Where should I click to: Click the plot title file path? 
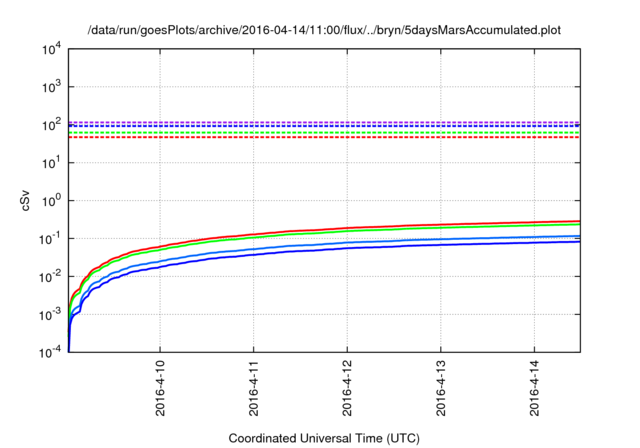coord(324,30)
